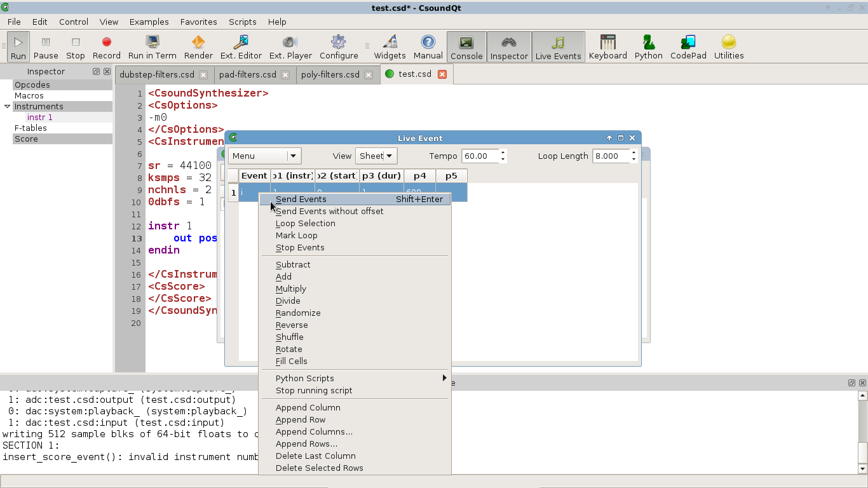Click the Stop toolbar icon
868x488 pixels.
click(76, 46)
